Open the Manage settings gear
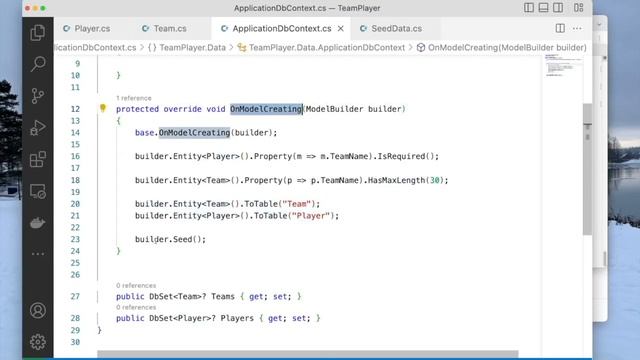 point(38,342)
